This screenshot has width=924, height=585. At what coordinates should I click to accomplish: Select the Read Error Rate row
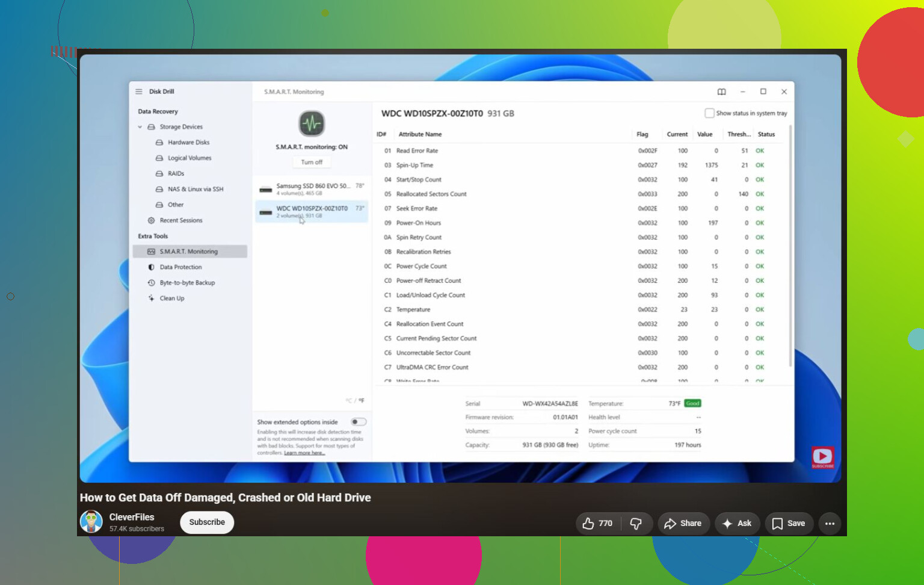tap(581, 151)
